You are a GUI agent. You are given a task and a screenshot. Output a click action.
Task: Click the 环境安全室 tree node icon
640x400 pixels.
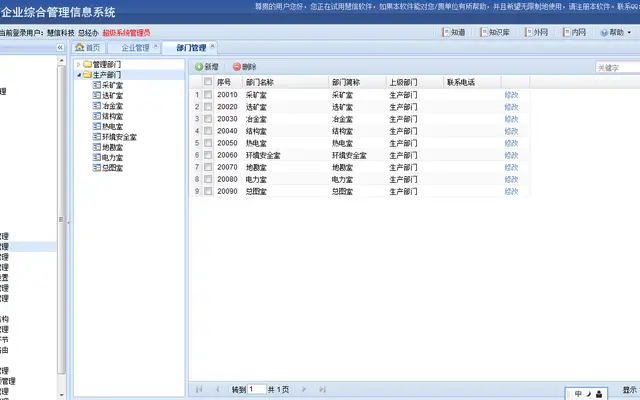pyautogui.click(x=97, y=137)
